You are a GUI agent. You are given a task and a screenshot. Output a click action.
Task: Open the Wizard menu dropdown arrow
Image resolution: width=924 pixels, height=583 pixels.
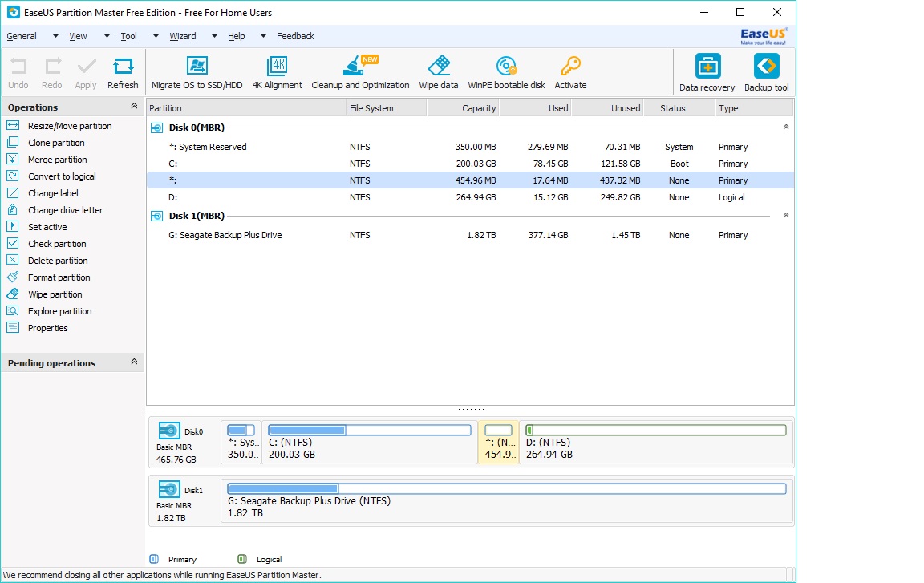click(214, 36)
